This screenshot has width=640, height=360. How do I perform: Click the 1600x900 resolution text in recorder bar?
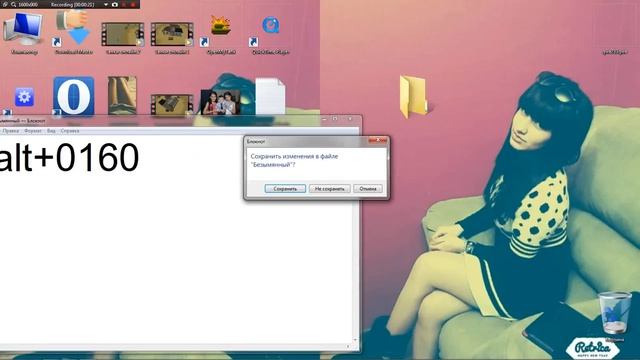[x=28, y=4]
